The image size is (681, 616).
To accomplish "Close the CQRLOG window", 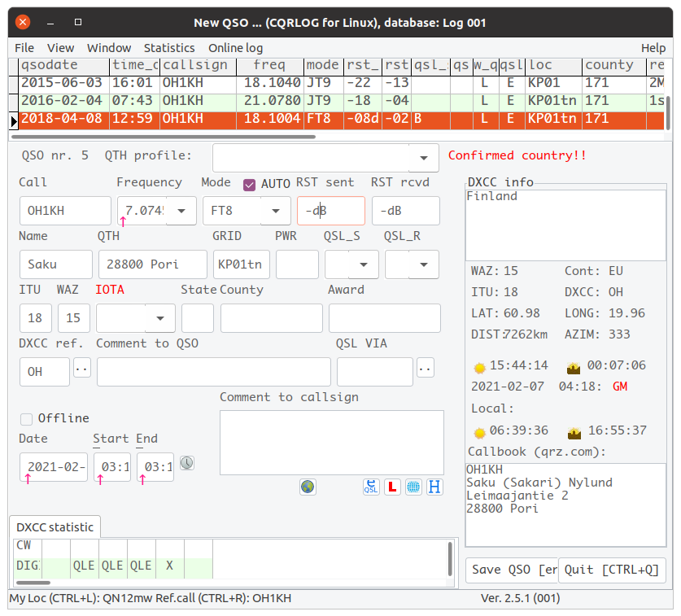I will click(x=23, y=22).
